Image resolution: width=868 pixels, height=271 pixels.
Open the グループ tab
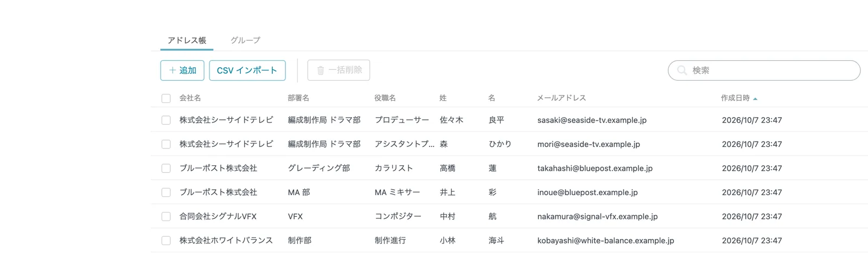pyautogui.click(x=245, y=40)
